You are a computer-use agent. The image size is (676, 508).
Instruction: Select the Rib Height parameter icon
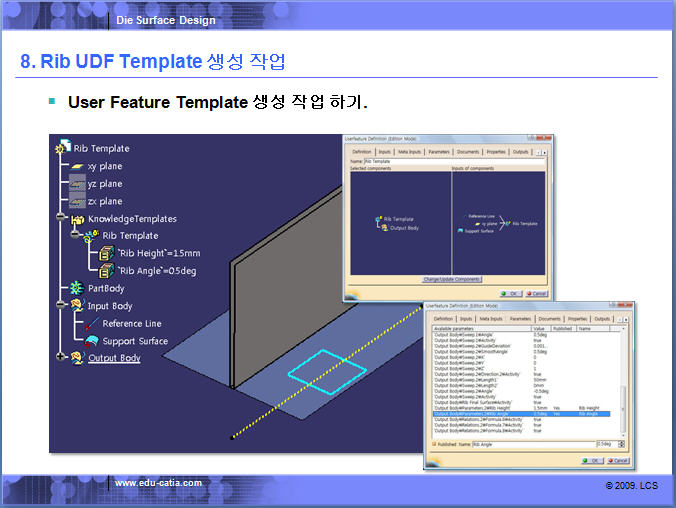pos(107,253)
